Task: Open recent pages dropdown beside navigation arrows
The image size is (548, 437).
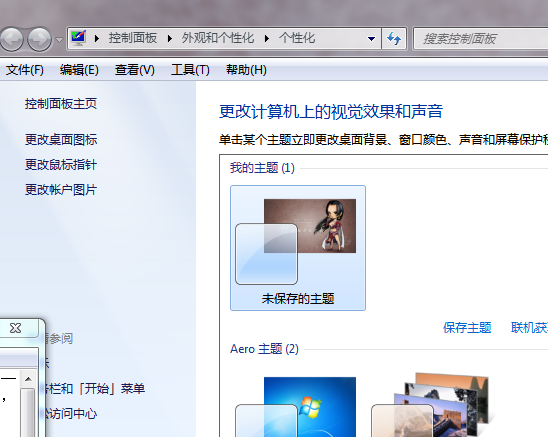Action: tap(59, 40)
